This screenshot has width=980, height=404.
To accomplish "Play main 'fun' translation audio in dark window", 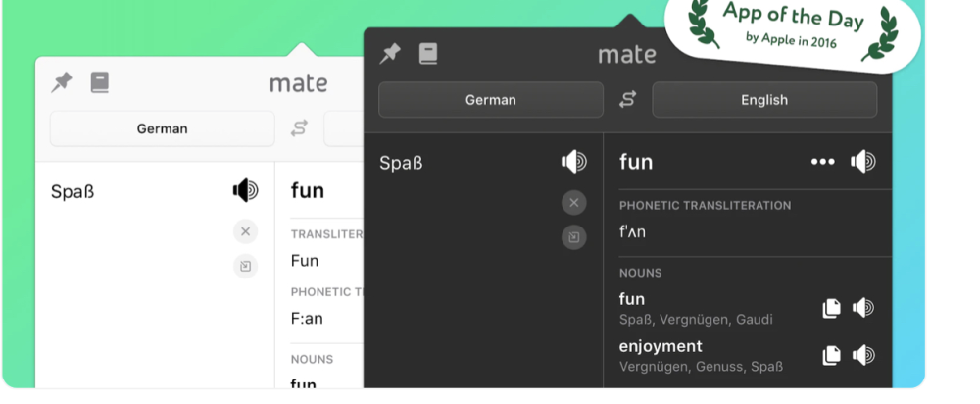I will [x=863, y=162].
